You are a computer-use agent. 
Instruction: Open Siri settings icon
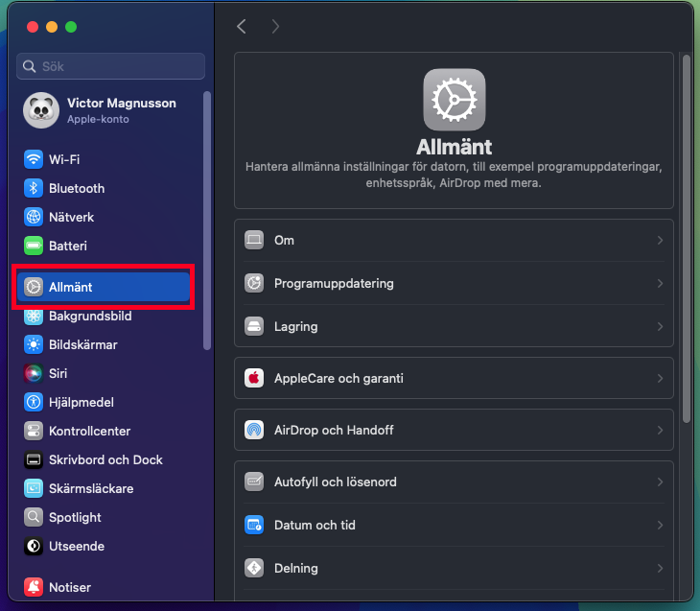coord(34,373)
